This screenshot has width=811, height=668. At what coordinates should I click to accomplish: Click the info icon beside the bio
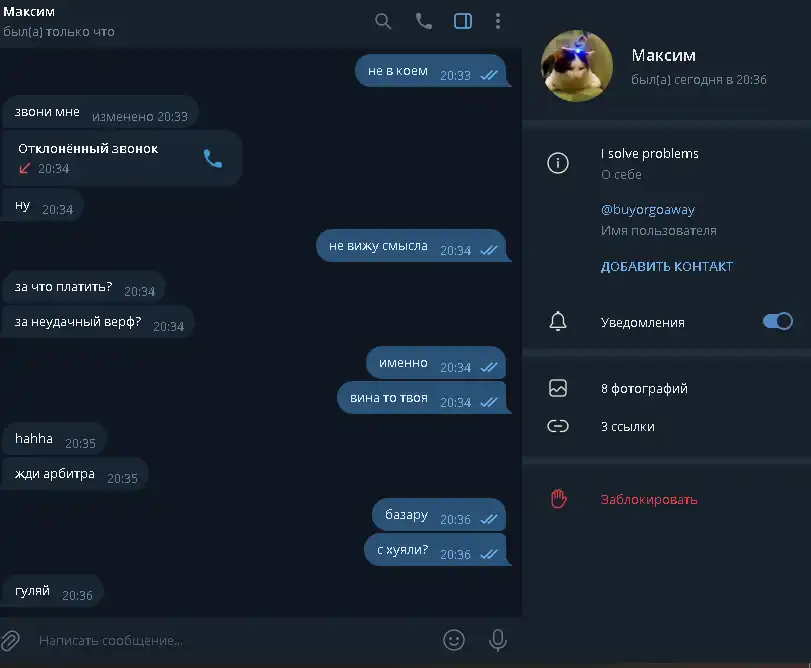pyautogui.click(x=558, y=163)
